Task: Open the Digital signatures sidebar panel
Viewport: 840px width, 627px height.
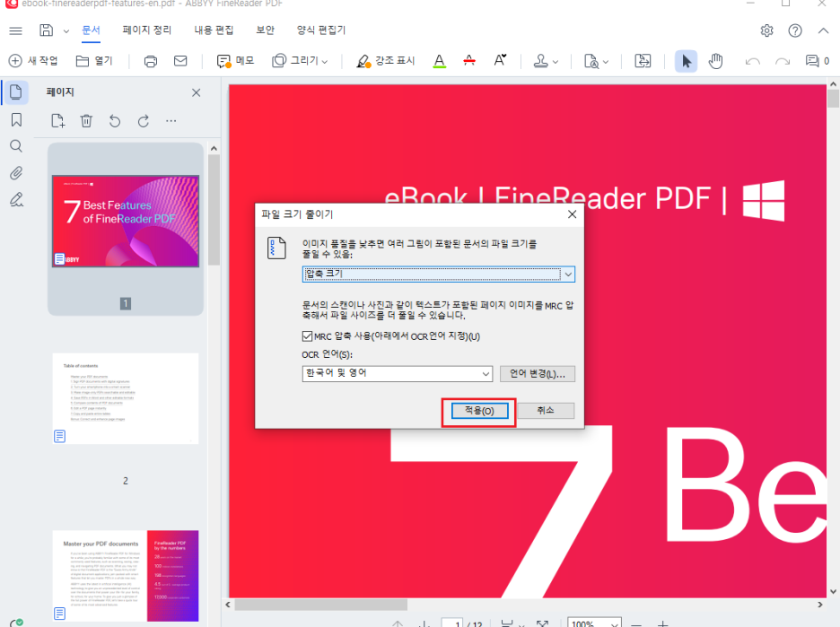Action: pos(16,200)
